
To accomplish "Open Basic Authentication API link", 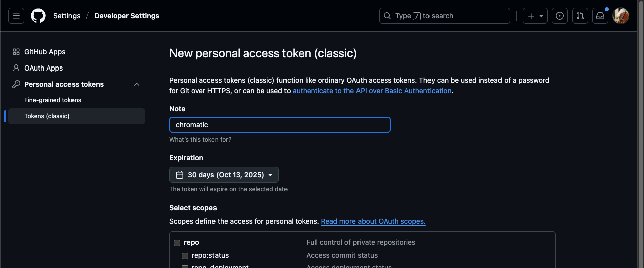I will point(372,91).
